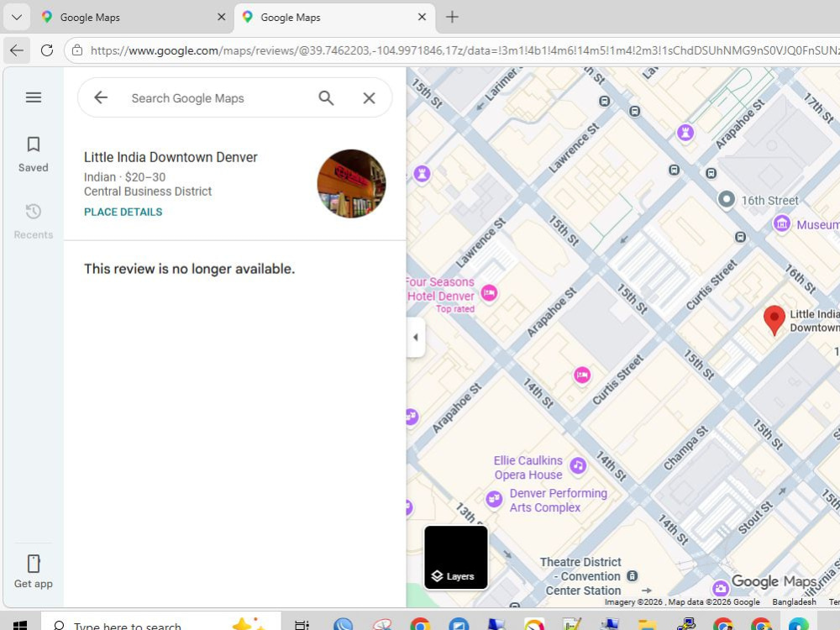Click the Stout St street label
Screen dimensions: 840x630
pos(755,517)
